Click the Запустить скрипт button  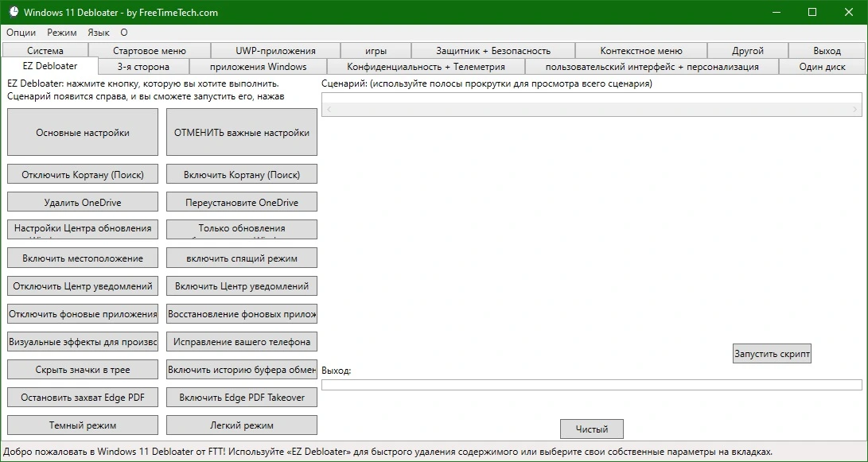772,353
